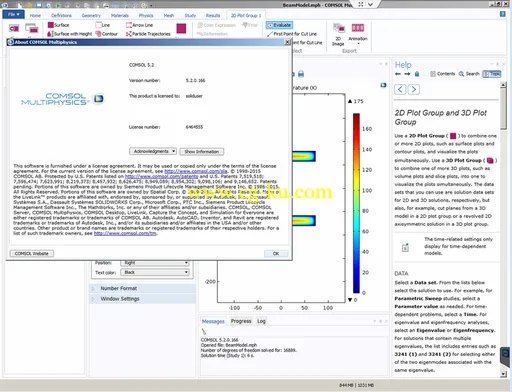Open the www.comsol.com/sla link
Viewport: 512px width, 392px height.
196,171
